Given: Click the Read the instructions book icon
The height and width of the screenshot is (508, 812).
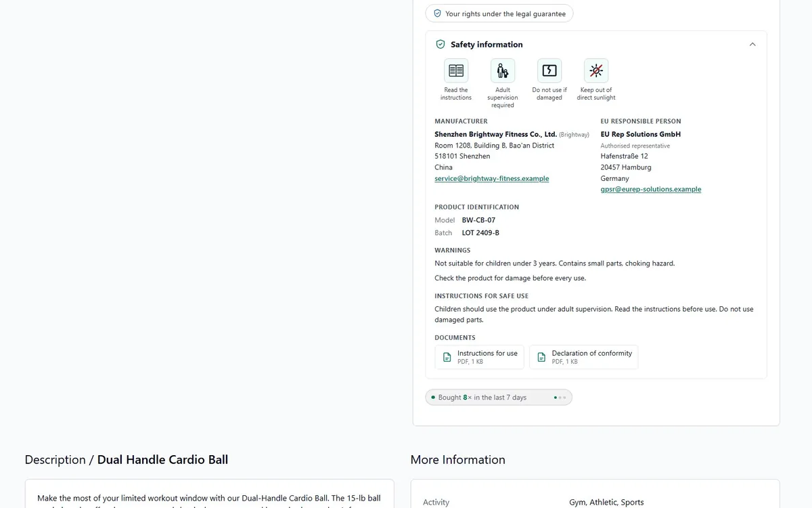Looking at the screenshot, I should (456, 70).
